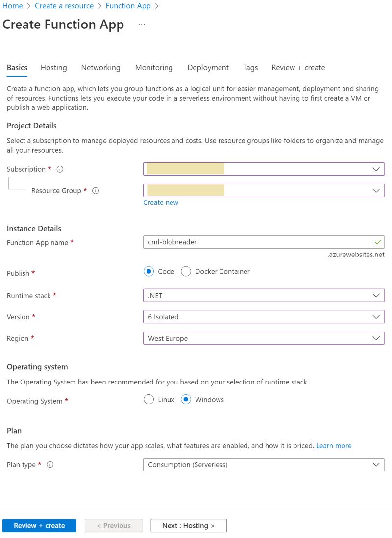
Task: Switch to the Tags tab
Action: click(x=250, y=67)
